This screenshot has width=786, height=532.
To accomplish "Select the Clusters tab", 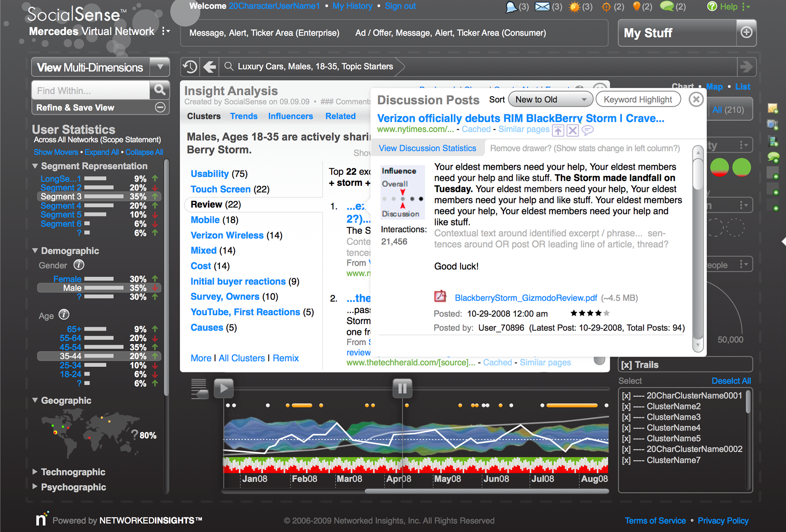I will [203, 116].
